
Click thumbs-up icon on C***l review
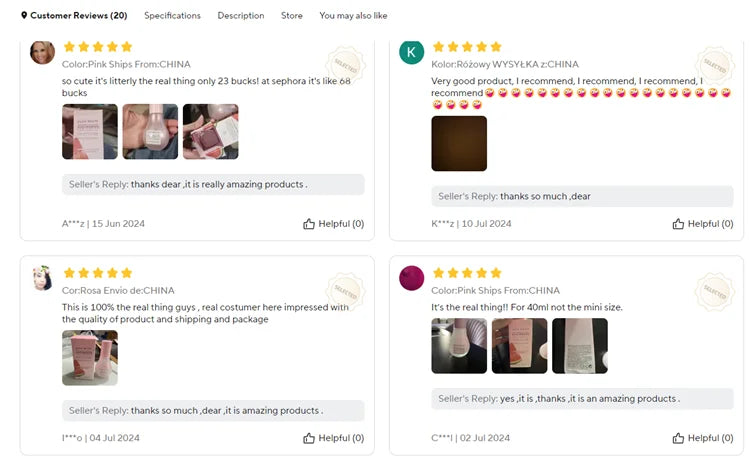(x=678, y=438)
